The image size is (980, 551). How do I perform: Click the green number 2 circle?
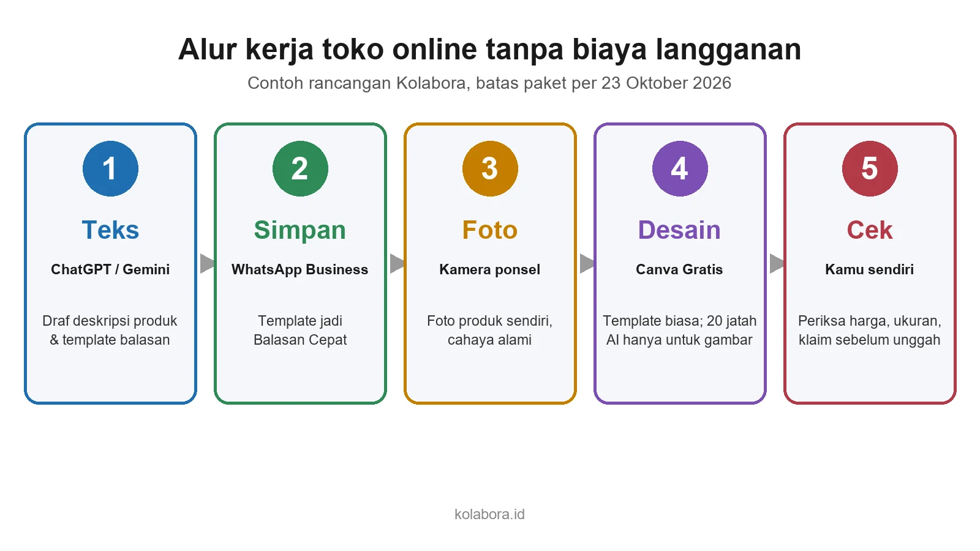[300, 168]
